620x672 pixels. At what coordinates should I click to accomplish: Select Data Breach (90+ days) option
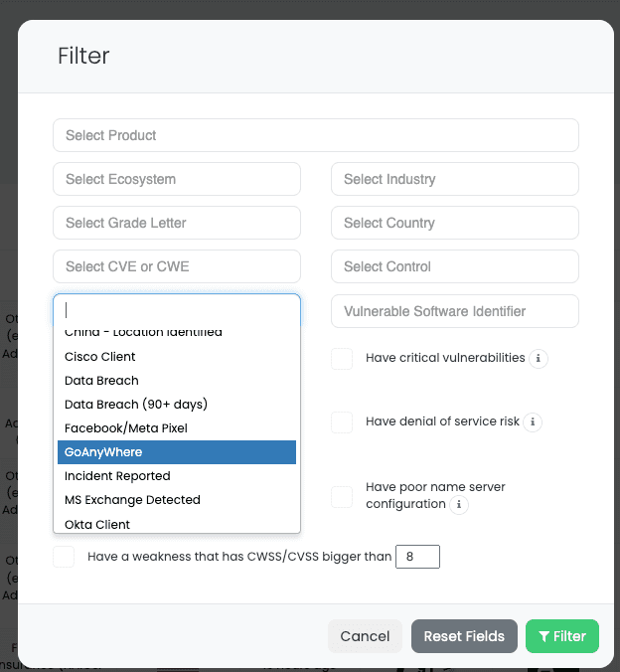point(136,405)
